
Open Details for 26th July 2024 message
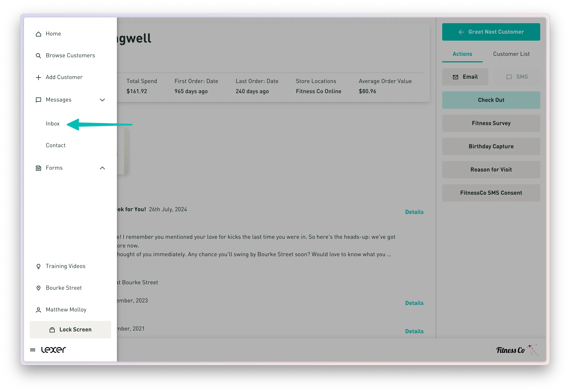point(414,212)
